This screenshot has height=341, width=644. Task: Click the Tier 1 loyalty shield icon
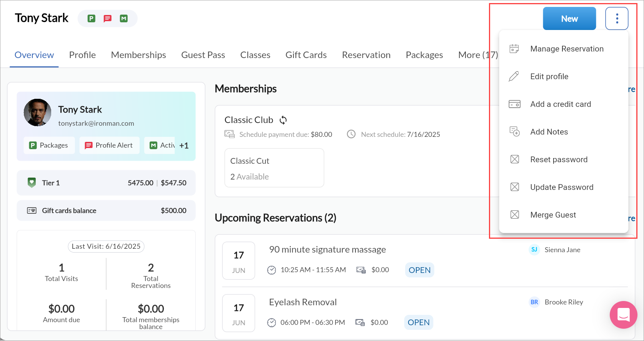32,183
